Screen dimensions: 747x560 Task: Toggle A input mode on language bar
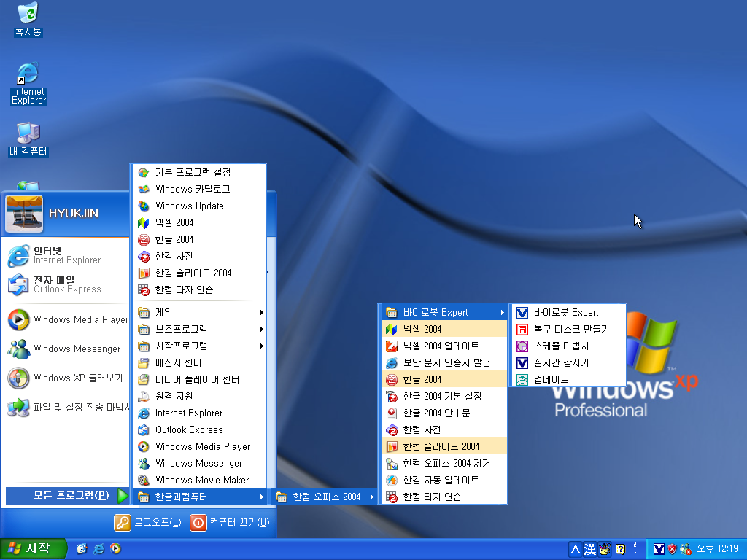tap(576, 550)
